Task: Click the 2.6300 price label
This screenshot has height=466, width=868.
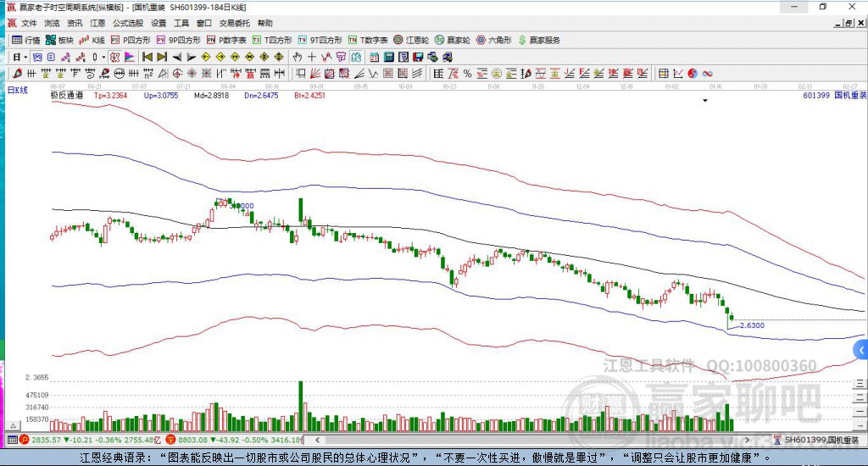Action: pyautogui.click(x=752, y=325)
